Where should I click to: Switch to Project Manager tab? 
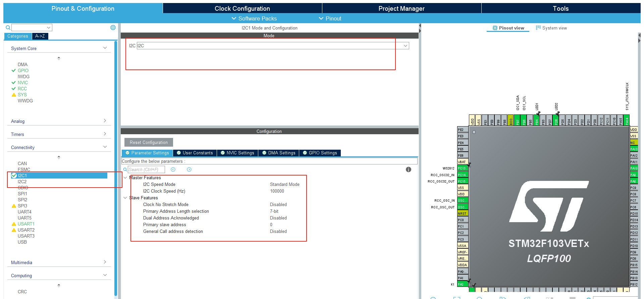(401, 8)
